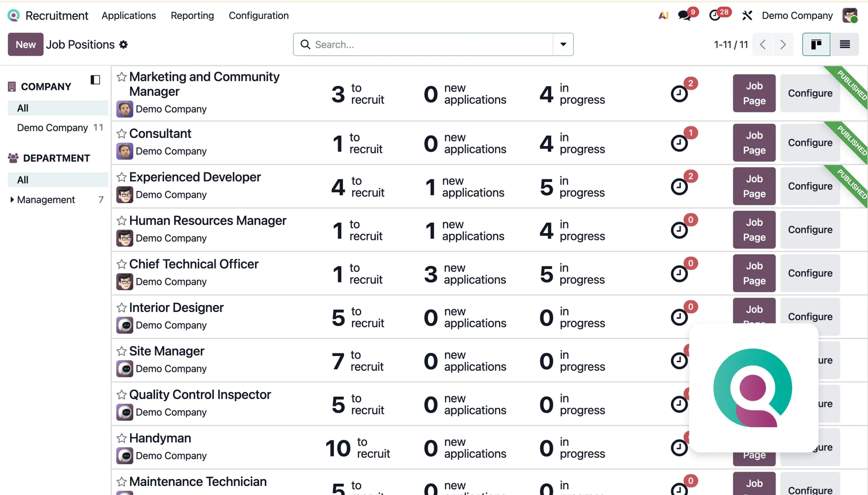Screen dimensions: 868x495
Task: Select All under Company filter
Action: (x=58, y=108)
